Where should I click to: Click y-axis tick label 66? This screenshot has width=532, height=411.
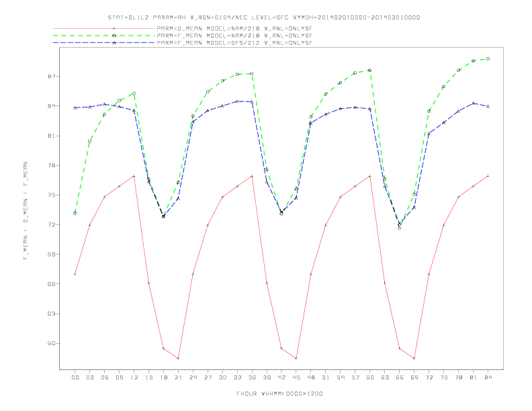tap(51, 284)
